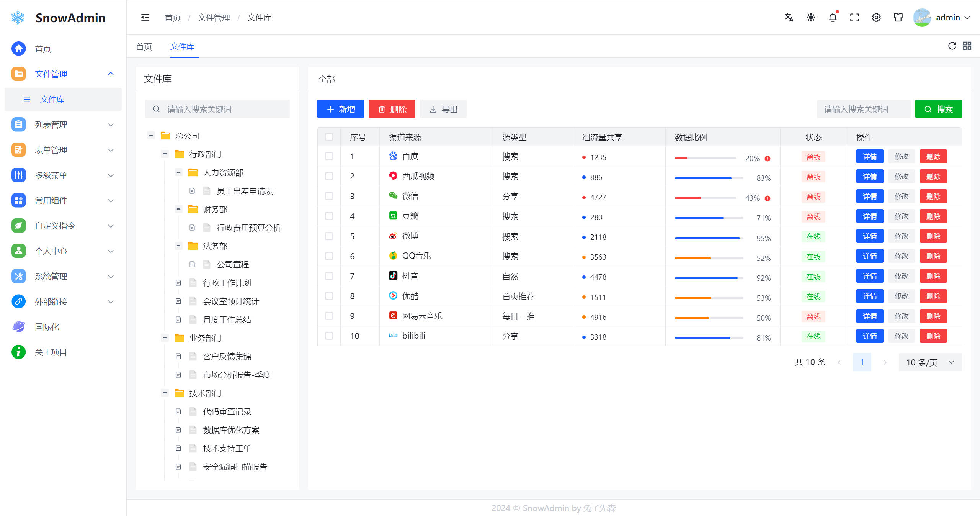Open 详情 for the 百度 row
This screenshot has width=980, height=516.
870,156
